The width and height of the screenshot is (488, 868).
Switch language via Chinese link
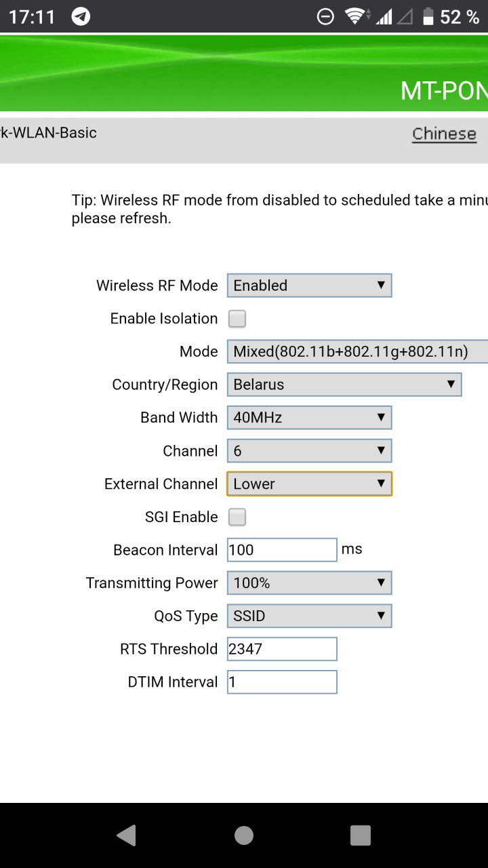[444, 134]
